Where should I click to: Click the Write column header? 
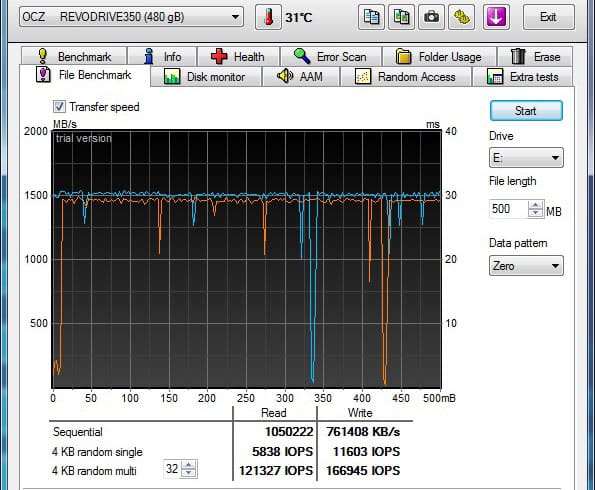[x=360, y=413]
